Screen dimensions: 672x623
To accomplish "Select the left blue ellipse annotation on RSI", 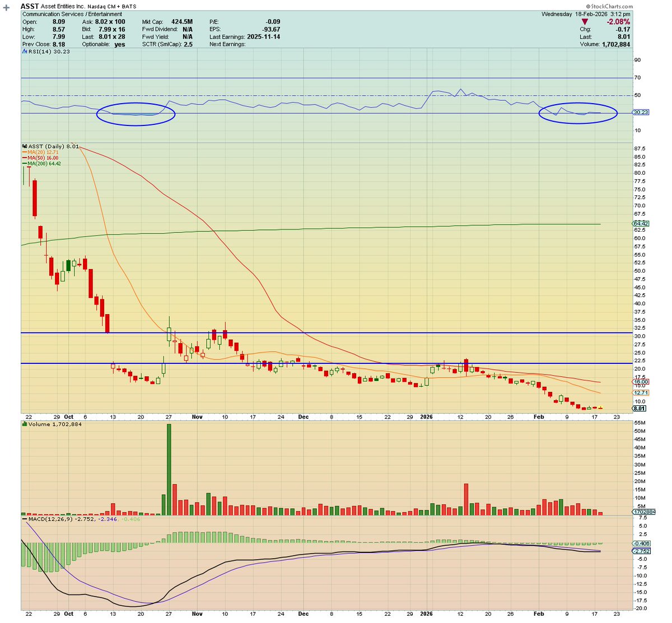I will point(136,114).
